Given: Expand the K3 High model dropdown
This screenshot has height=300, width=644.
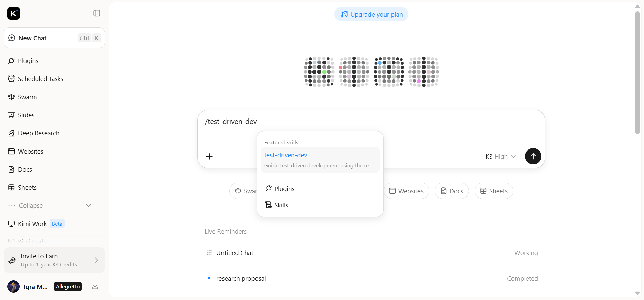Looking at the screenshot, I should click(x=500, y=156).
